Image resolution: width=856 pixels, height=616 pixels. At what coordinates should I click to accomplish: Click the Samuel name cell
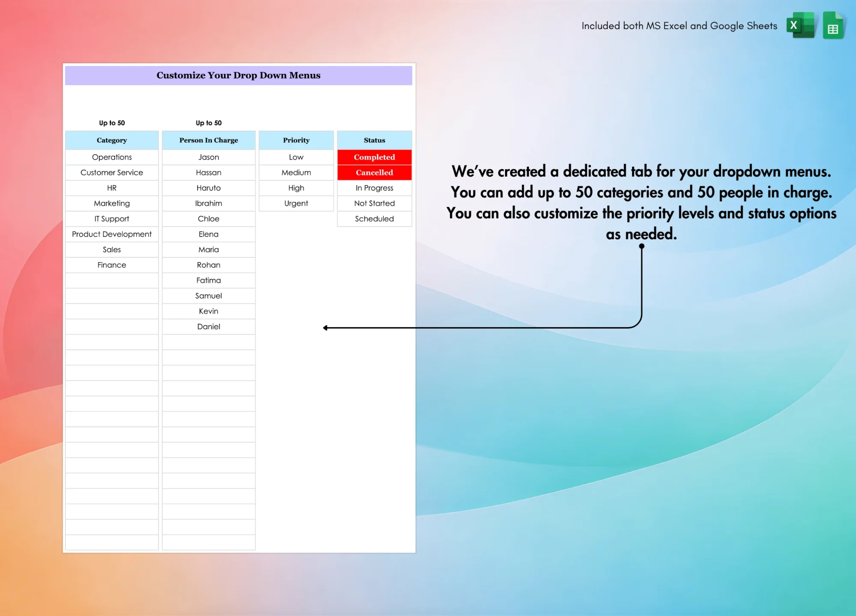click(x=208, y=296)
